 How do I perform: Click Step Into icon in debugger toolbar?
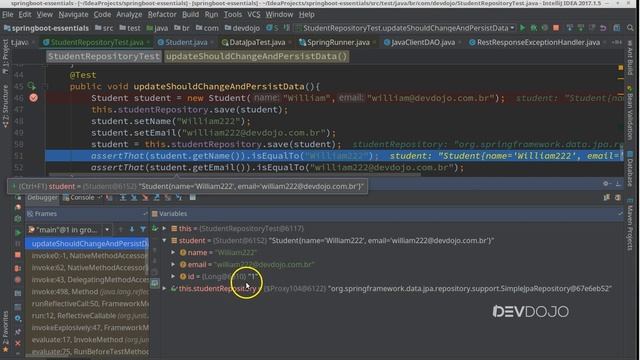coord(134,198)
